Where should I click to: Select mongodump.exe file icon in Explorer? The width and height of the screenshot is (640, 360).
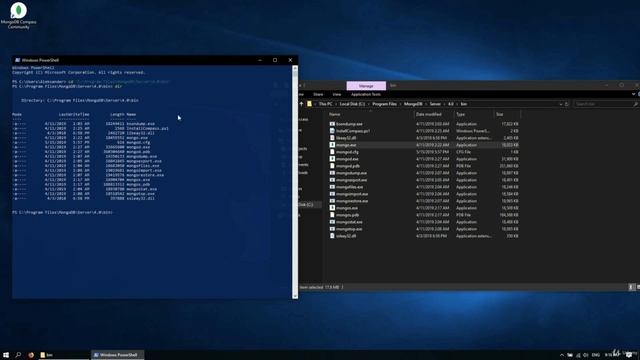click(x=332, y=173)
